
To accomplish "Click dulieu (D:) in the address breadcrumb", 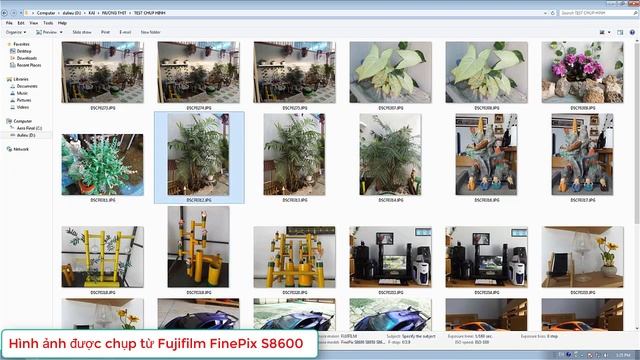I will pyautogui.click(x=71, y=13).
